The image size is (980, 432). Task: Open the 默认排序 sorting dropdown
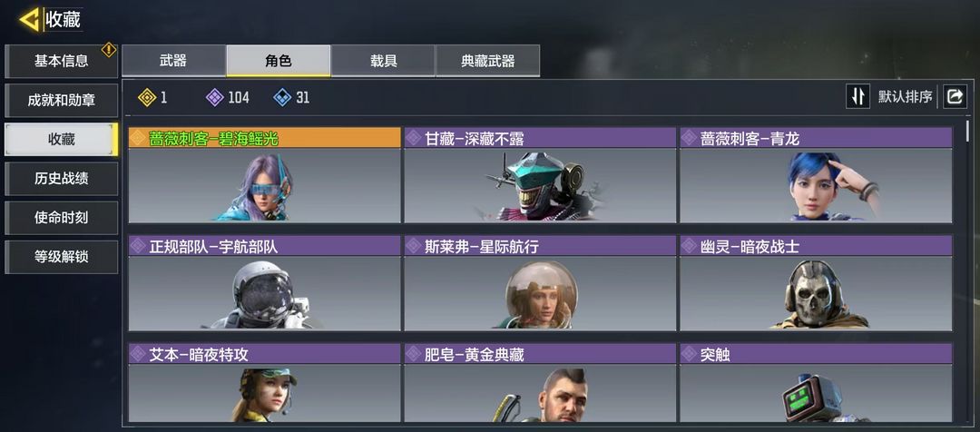click(x=905, y=97)
